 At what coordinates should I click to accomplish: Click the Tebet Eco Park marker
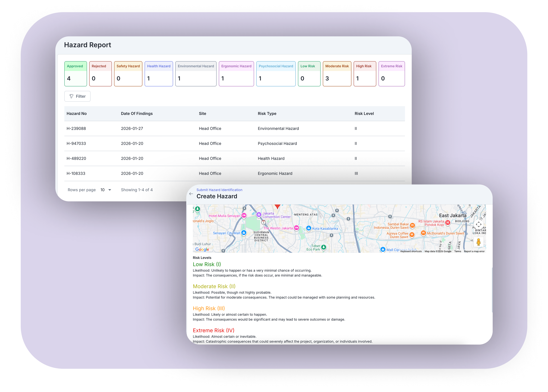point(324,247)
